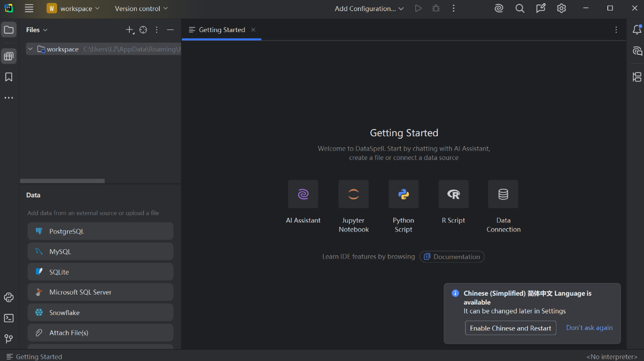644x361 pixels.
Task: Toggle the Bookmarks tool window
Action: (x=9, y=77)
